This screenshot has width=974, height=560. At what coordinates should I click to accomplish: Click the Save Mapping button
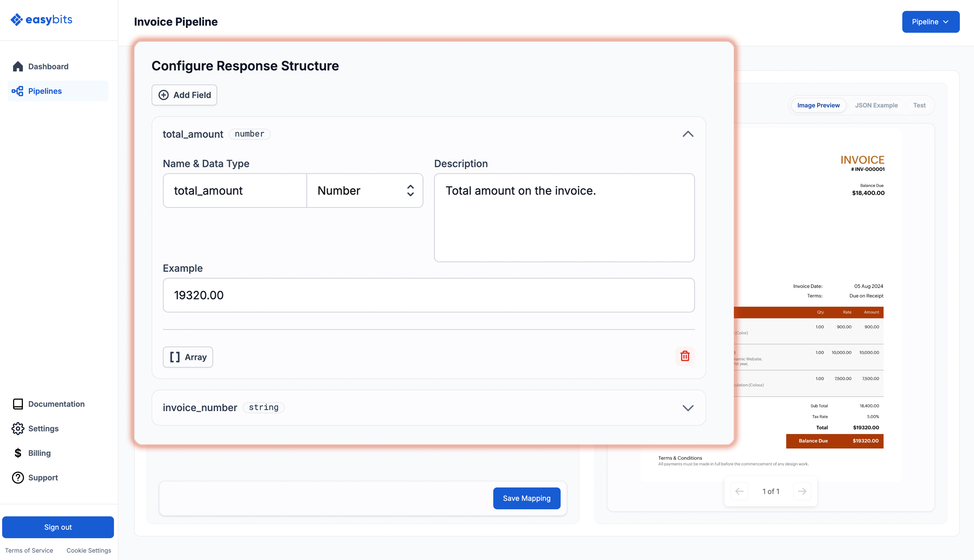[526, 499]
